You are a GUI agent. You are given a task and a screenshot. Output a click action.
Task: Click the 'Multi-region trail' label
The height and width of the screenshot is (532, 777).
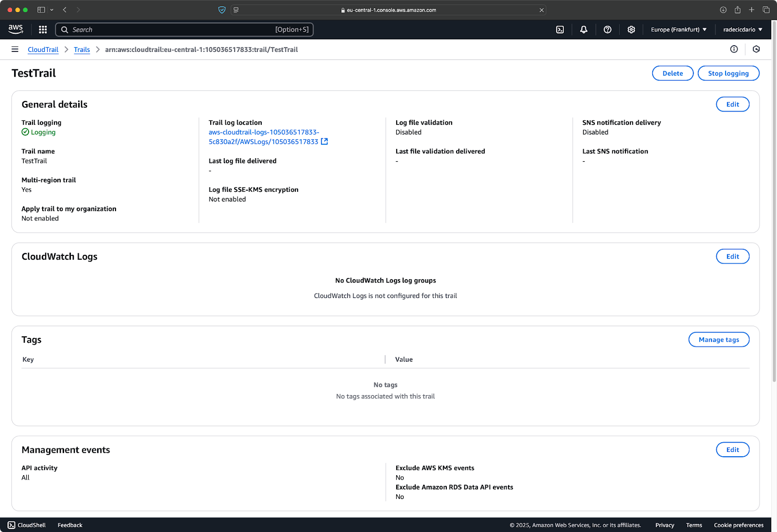[49, 180]
